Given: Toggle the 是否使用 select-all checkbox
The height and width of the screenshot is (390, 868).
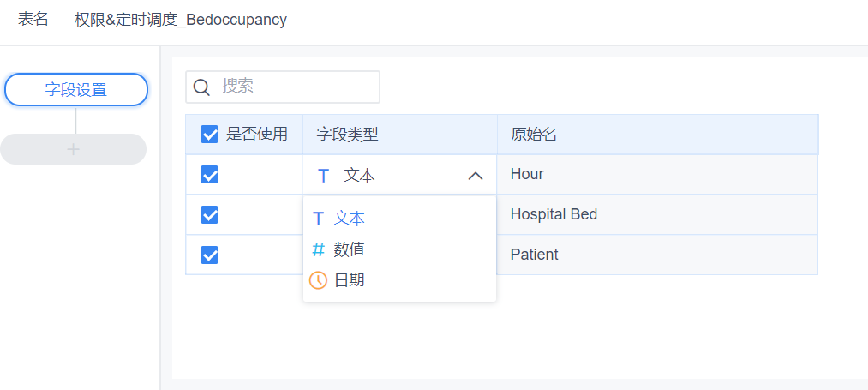Looking at the screenshot, I should [x=209, y=134].
